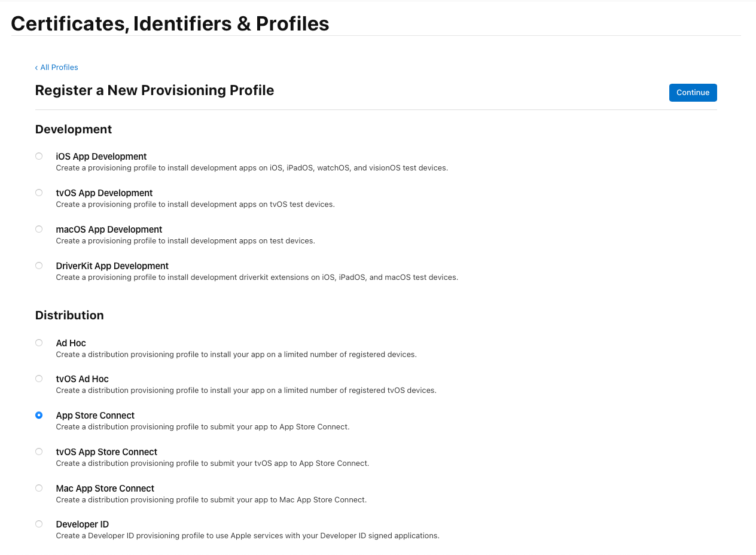Click the Certificates, Identifiers & Profiles heading

coord(170,23)
